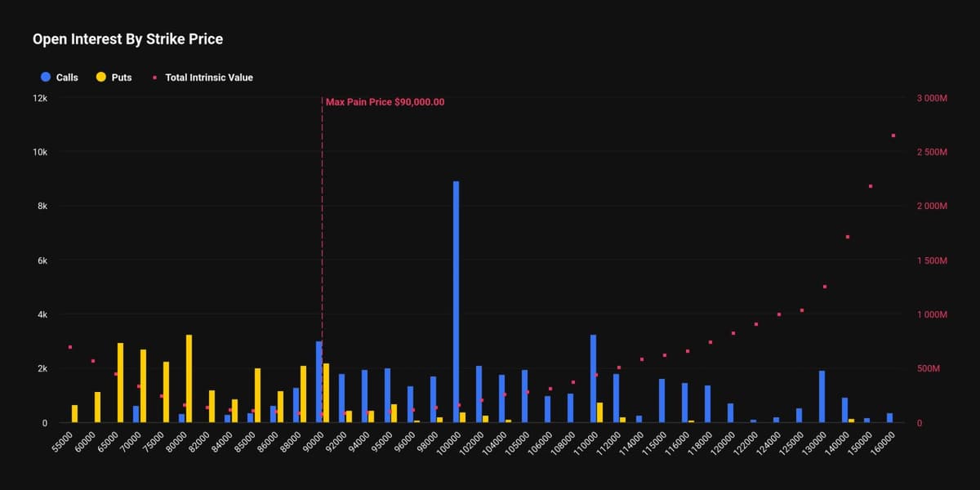Click the 12k left axis label
The image size is (980, 490).
click(x=40, y=97)
